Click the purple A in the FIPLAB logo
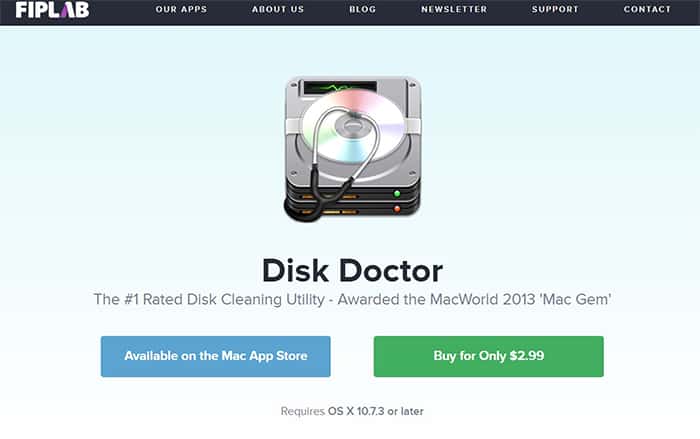Image resolution: width=700 pixels, height=439 pixels. 66,10
